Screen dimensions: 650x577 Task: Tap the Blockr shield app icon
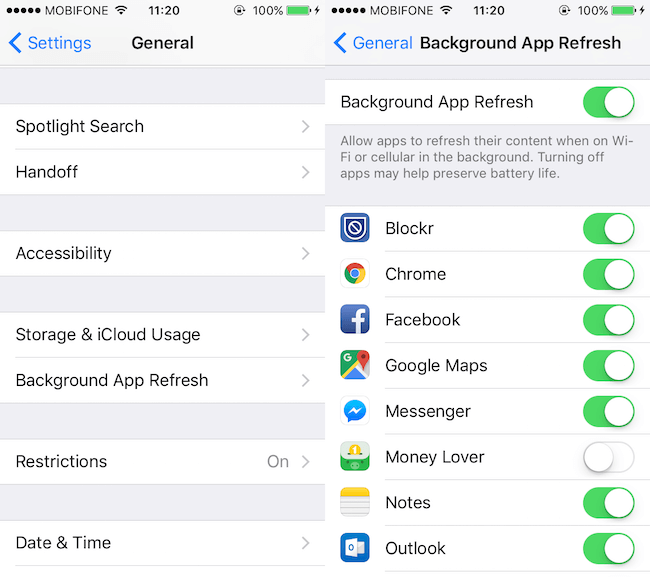(x=355, y=228)
